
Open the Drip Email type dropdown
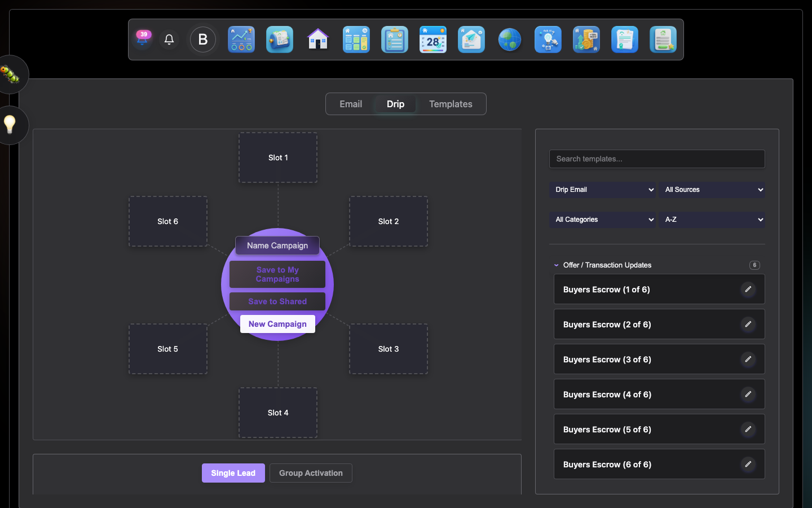coord(602,190)
